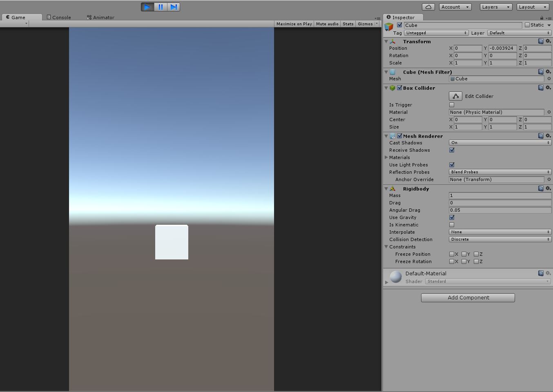Image resolution: width=553 pixels, height=392 pixels.
Task: Click the Default-Material preview sphere
Action: click(x=396, y=277)
